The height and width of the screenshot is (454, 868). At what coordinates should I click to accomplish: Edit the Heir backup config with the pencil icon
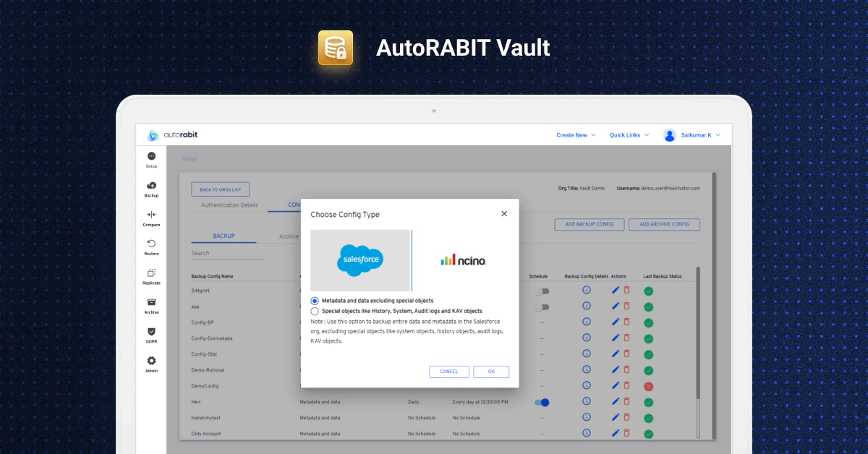[616, 401]
